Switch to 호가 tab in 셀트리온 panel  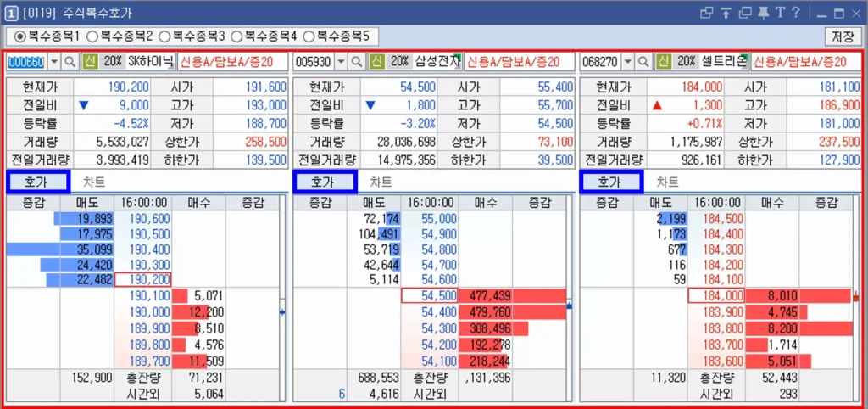click(x=611, y=182)
